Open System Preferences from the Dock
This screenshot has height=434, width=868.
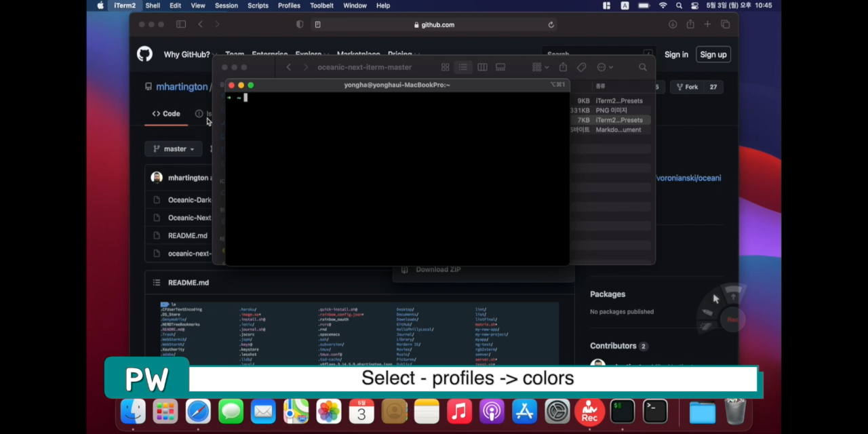(x=557, y=412)
